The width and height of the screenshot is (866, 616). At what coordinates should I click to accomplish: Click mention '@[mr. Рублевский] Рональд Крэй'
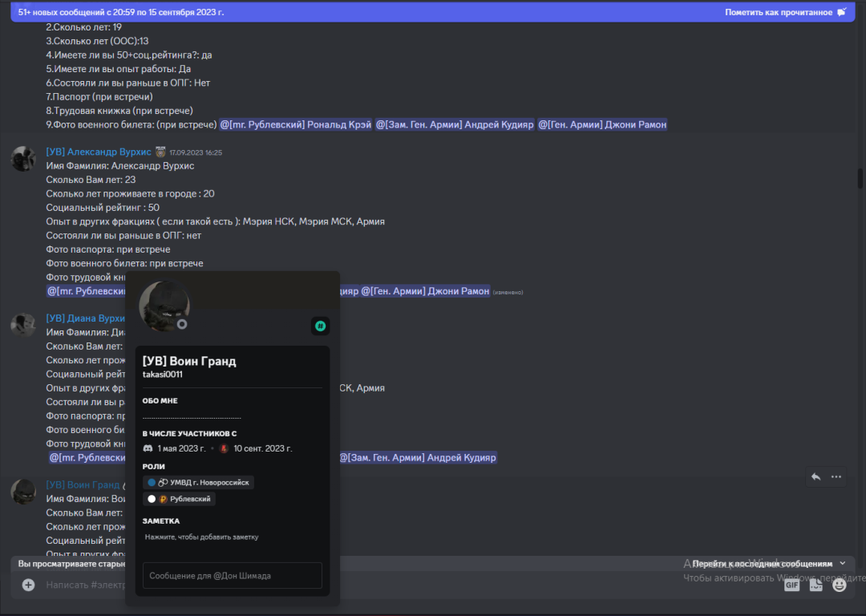[x=295, y=125]
